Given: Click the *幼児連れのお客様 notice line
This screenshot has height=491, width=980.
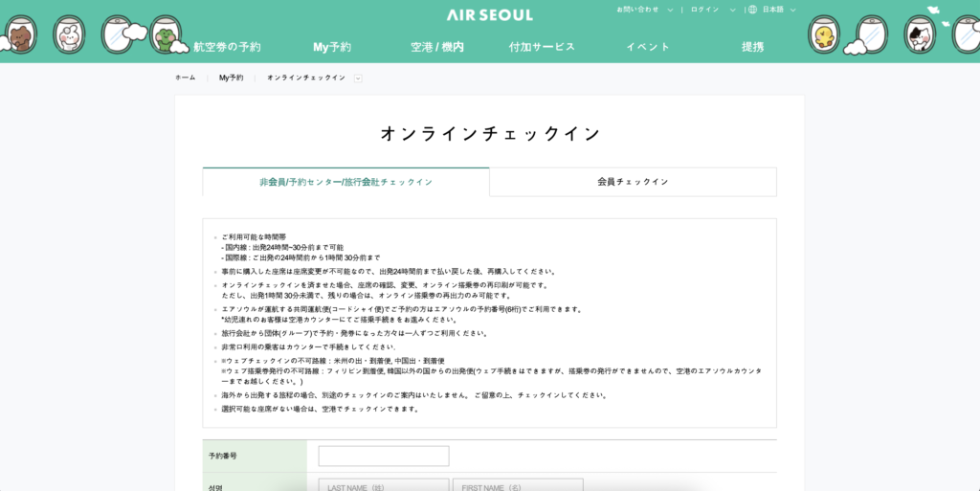Looking at the screenshot, I should [340, 320].
